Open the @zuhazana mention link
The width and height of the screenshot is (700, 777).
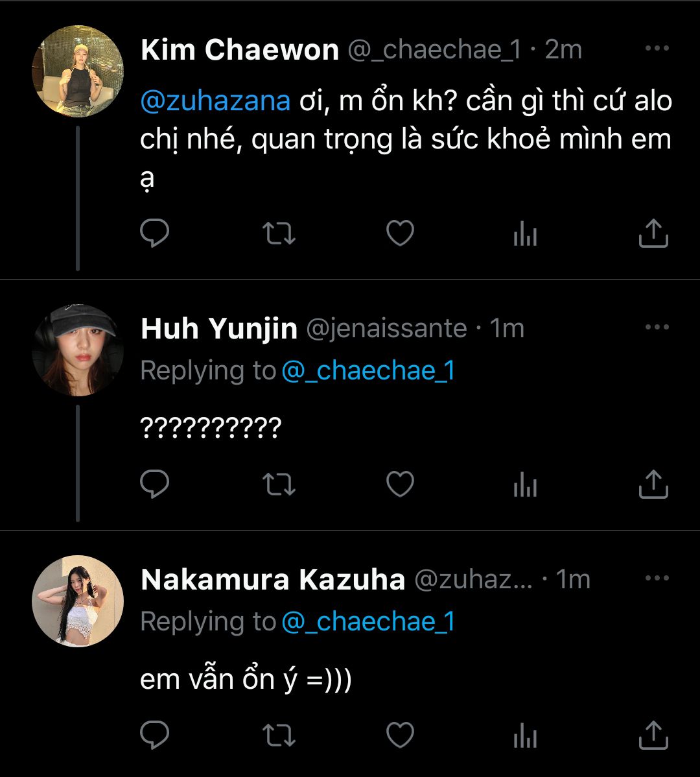(x=215, y=101)
